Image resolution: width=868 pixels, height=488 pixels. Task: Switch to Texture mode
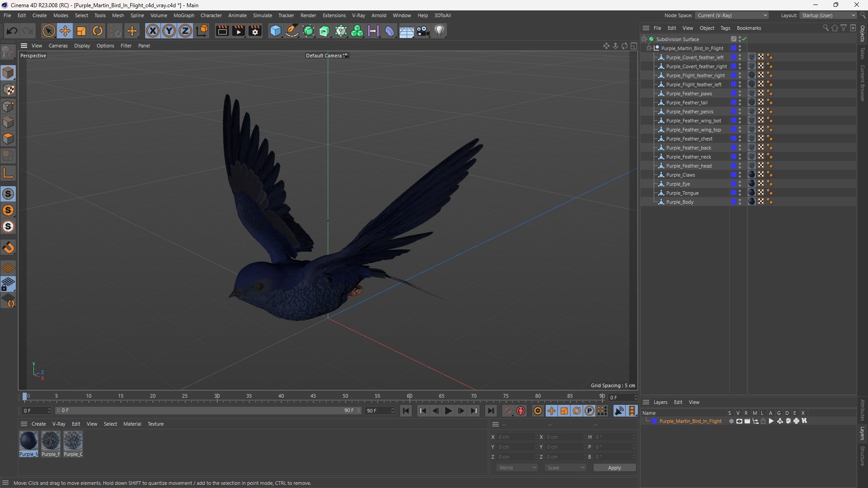[8, 89]
